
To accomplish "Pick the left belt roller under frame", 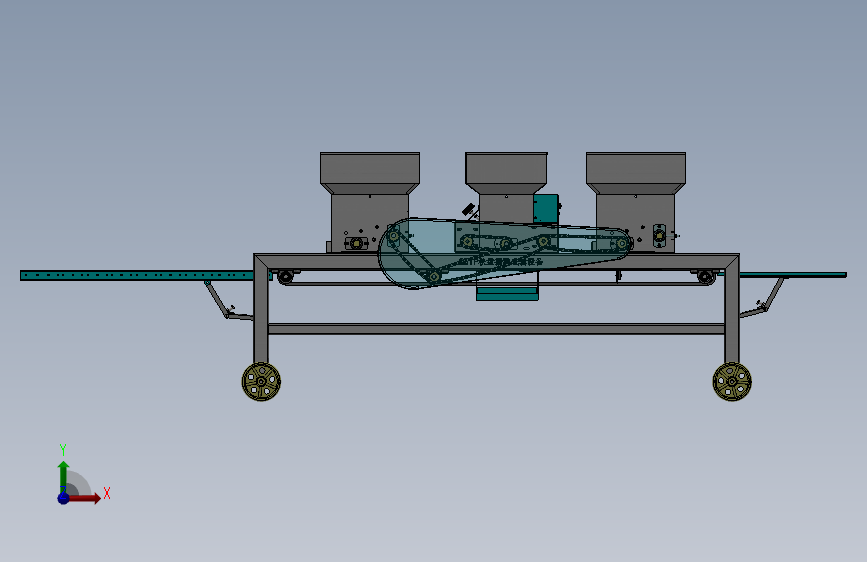I will [285, 277].
